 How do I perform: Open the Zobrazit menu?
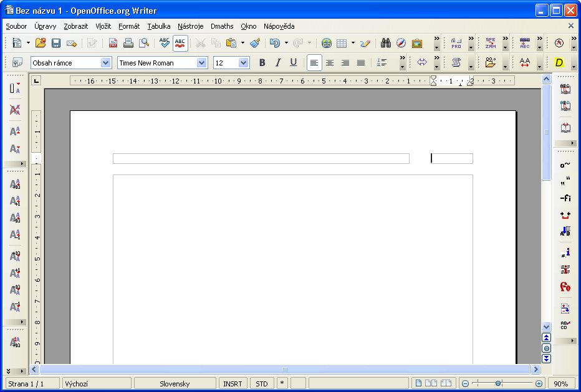pyautogui.click(x=75, y=26)
